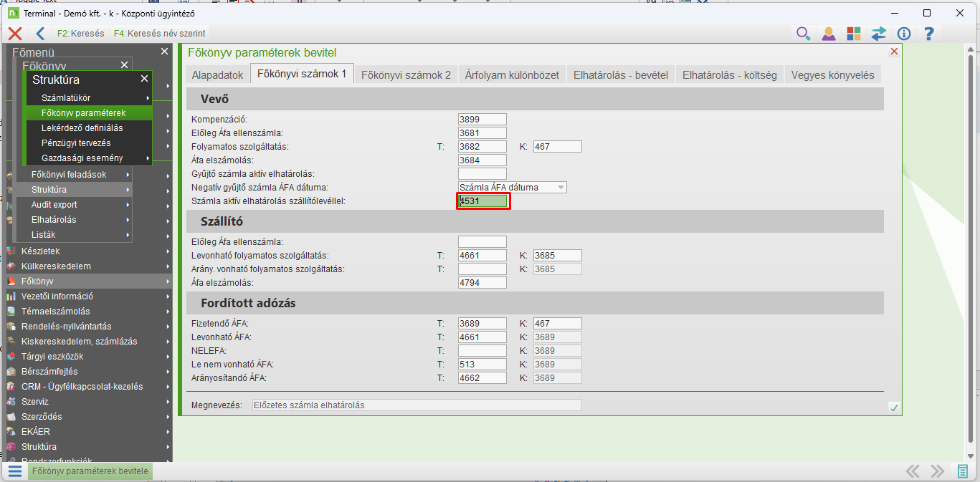Click Folyamatos szolgáltatás K field 467

558,146
